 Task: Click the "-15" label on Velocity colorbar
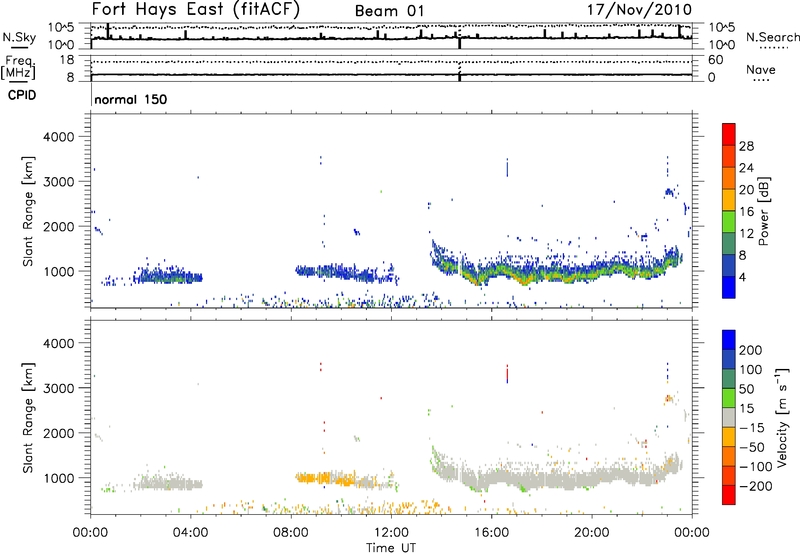[x=751, y=427]
